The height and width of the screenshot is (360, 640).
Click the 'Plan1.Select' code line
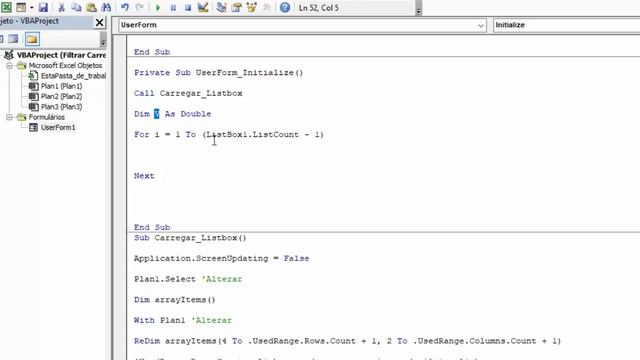(x=188, y=279)
